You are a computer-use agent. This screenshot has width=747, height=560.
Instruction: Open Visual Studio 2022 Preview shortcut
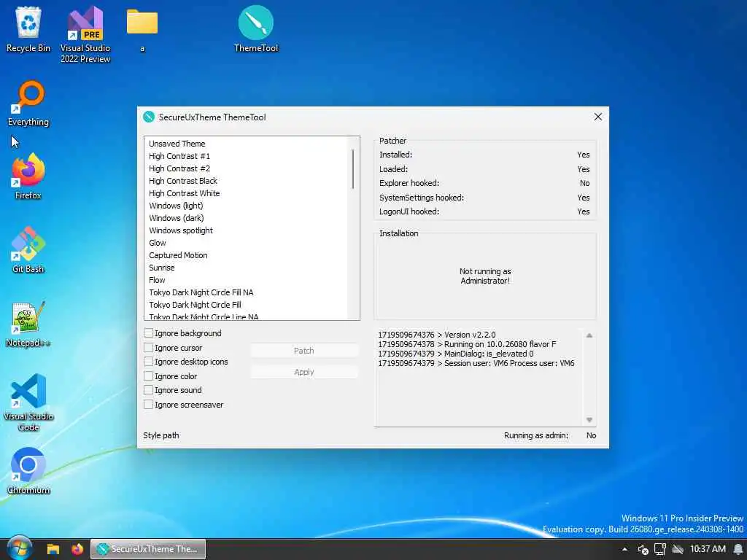coord(85,34)
